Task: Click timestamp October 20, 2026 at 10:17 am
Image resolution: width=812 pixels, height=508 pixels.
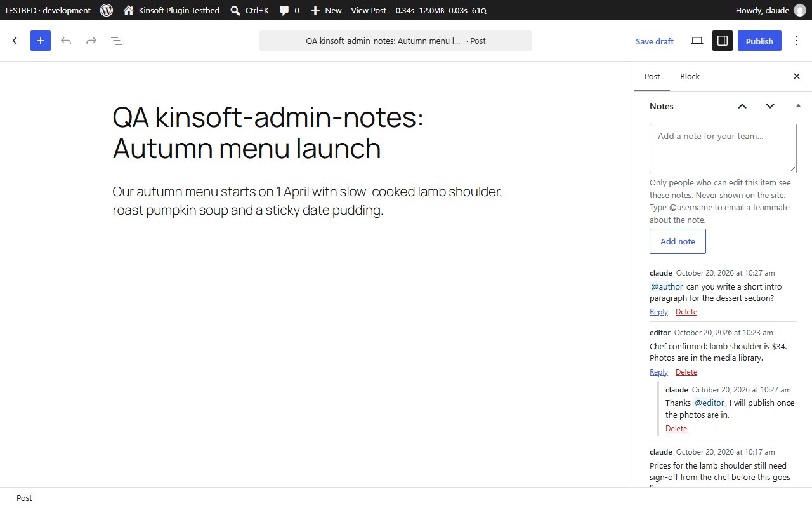Action: point(726,452)
